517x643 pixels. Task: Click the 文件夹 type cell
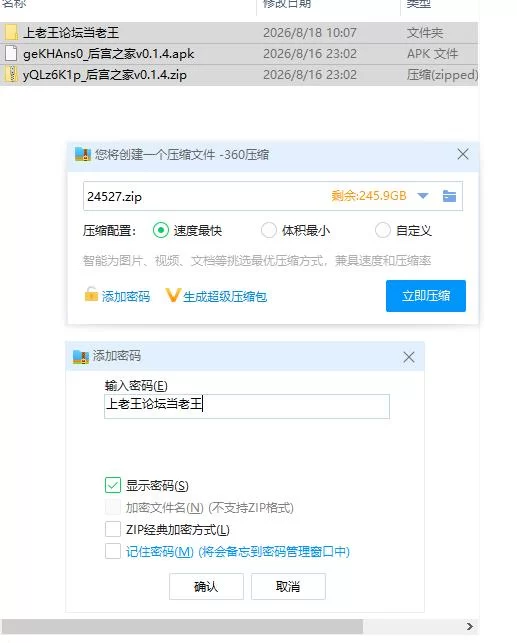click(x=425, y=32)
